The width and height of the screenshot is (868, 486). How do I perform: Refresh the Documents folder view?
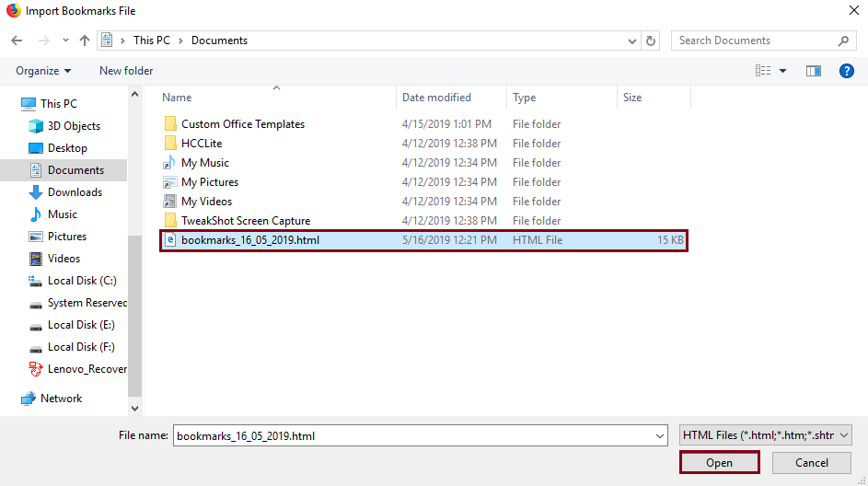tap(651, 40)
